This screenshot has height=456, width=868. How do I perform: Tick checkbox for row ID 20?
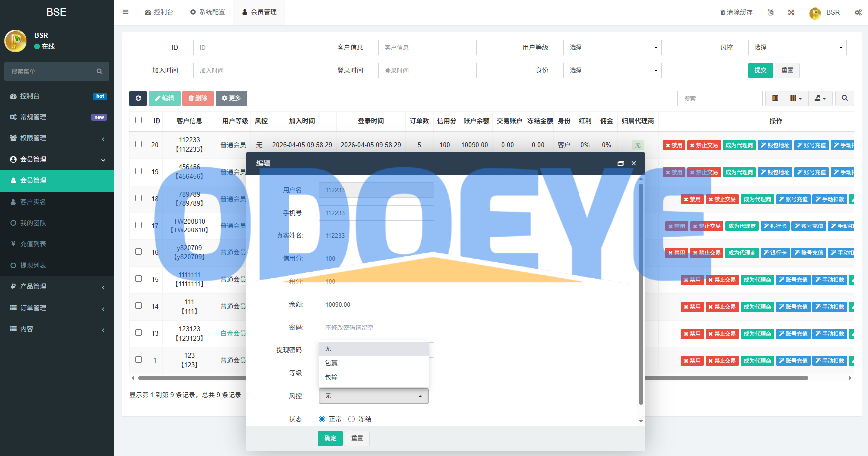[139, 144]
